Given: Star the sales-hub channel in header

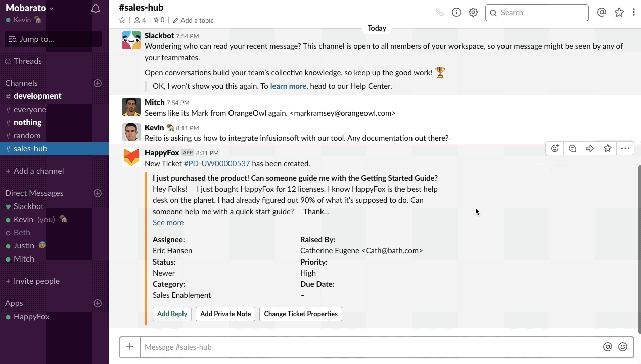Looking at the screenshot, I should [x=122, y=20].
